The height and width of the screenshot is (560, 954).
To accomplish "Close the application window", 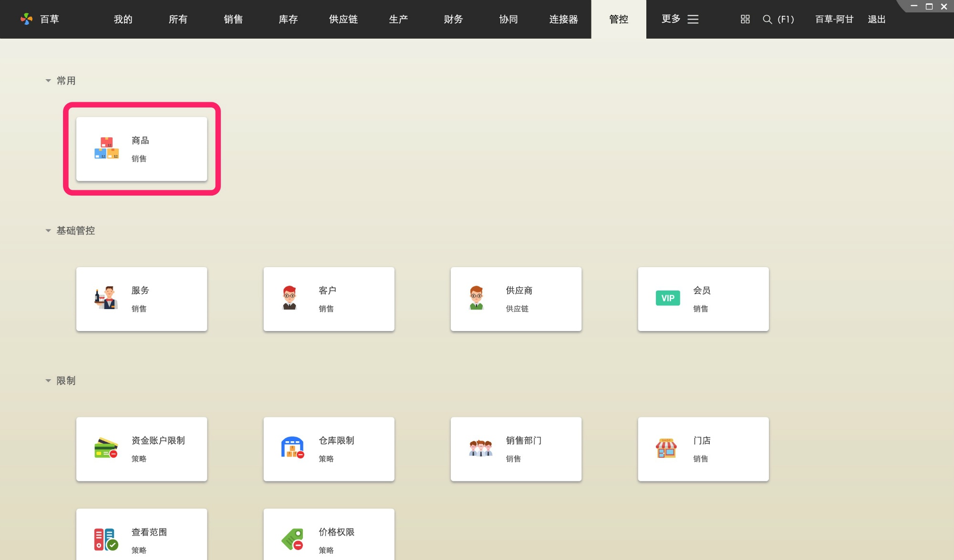I will click(x=944, y=6).
